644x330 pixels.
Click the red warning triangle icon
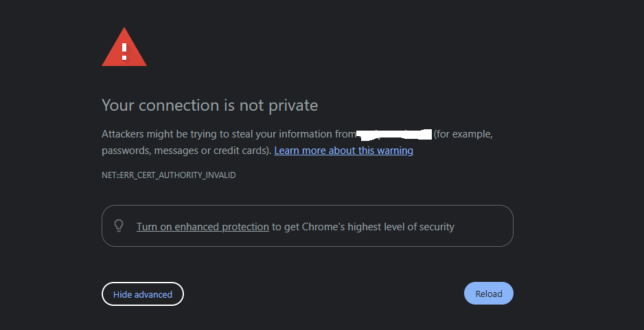point(124,48)
